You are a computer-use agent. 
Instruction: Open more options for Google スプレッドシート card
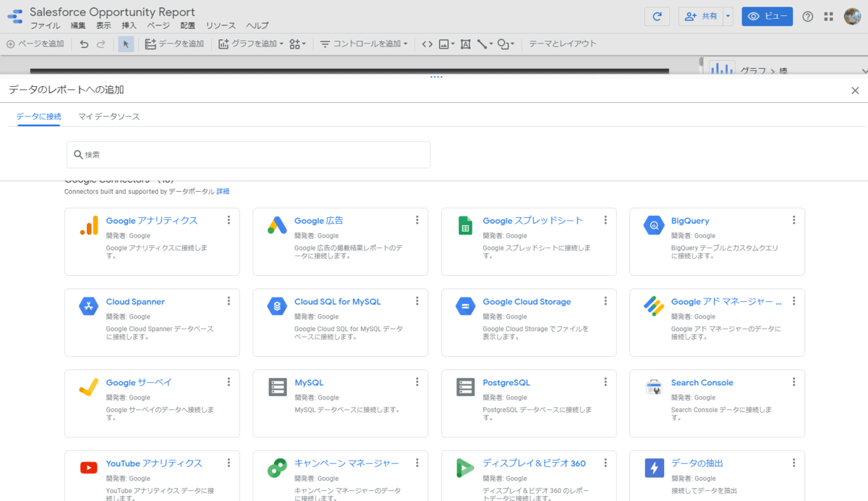[605, 220]
